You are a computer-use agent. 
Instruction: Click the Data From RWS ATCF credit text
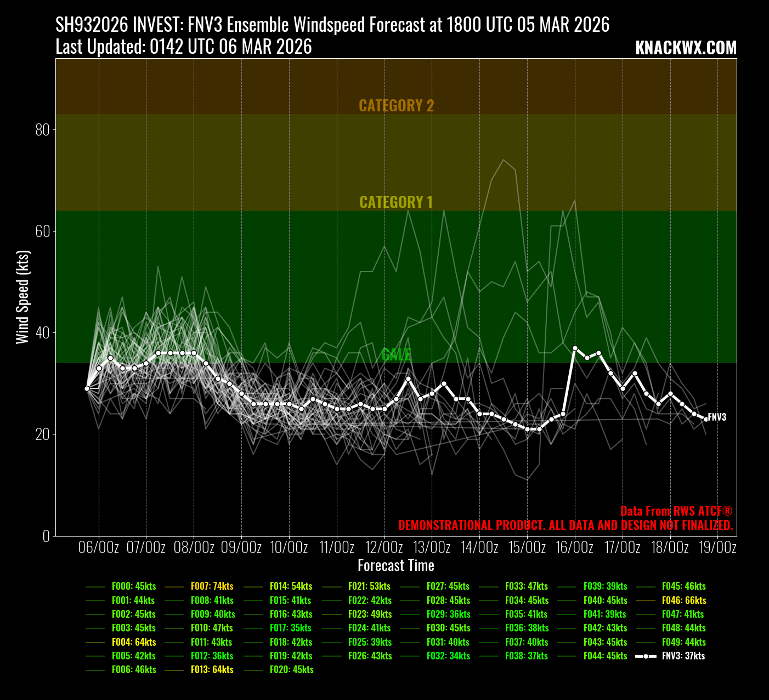pyautogui.click(x=676, y=511)
